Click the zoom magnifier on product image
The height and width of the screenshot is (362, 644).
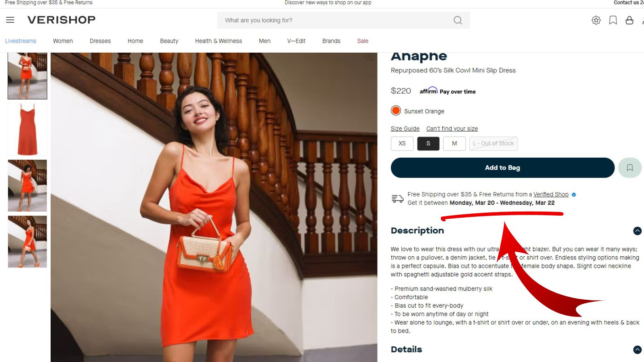pos(368,57)
